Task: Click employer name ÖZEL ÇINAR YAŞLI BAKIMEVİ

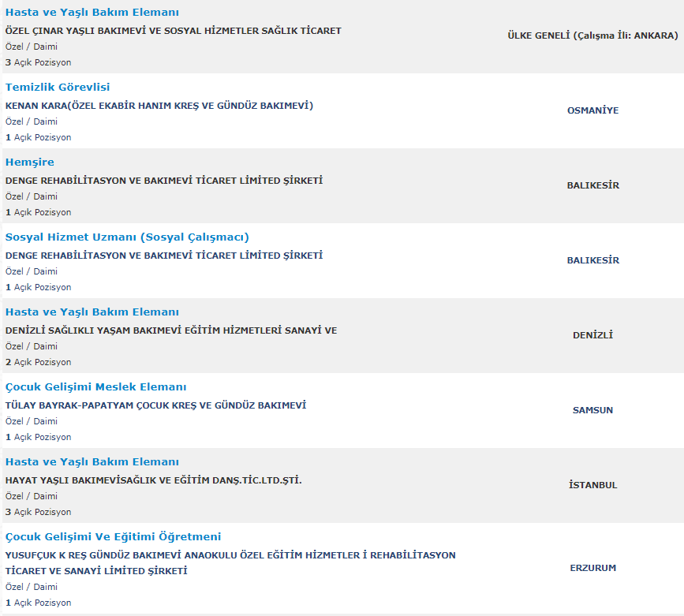Action: (173, 31)
